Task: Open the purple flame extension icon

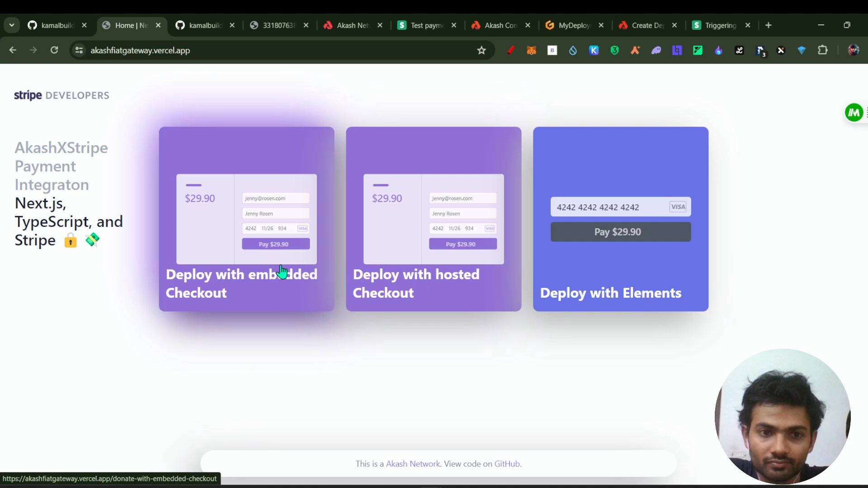Action: coord(718,50)
